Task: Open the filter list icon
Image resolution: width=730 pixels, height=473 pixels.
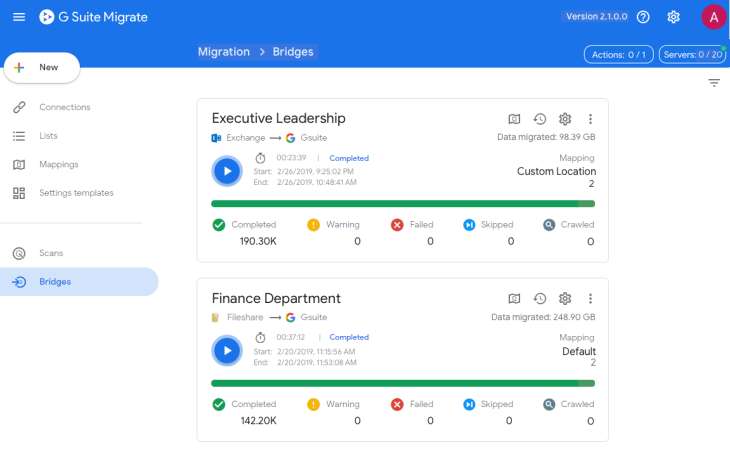Action: [714, 83]
